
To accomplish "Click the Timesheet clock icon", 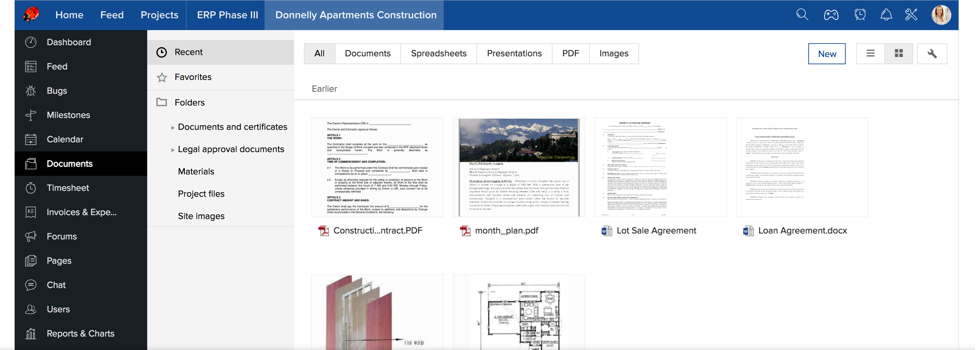I will tap(31, 188).
